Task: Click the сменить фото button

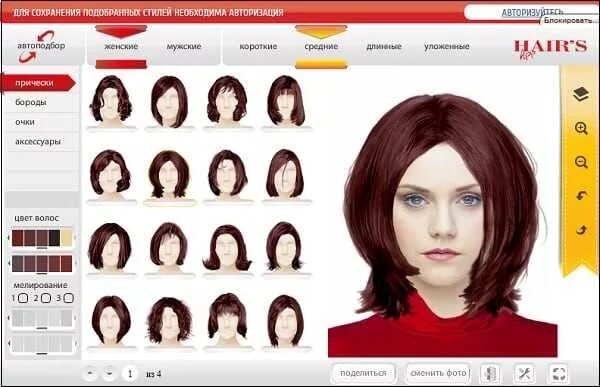Action: click(x=438, y=373)
